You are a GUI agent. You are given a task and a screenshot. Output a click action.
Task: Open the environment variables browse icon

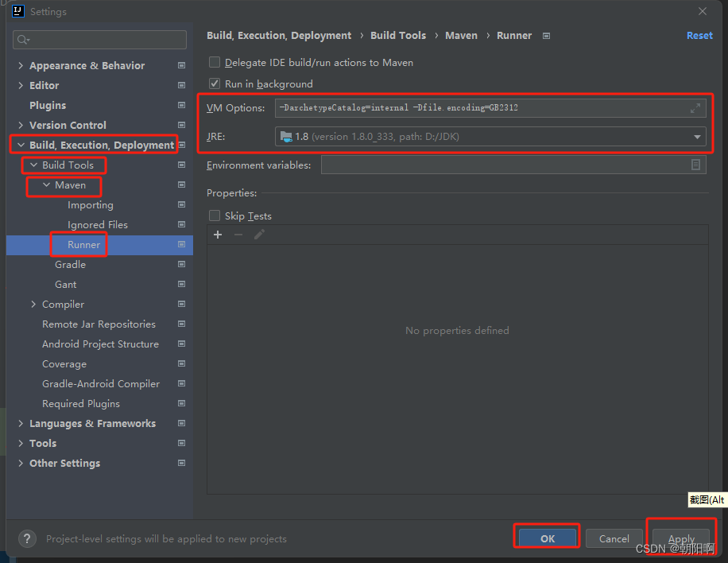coord(698,165)
